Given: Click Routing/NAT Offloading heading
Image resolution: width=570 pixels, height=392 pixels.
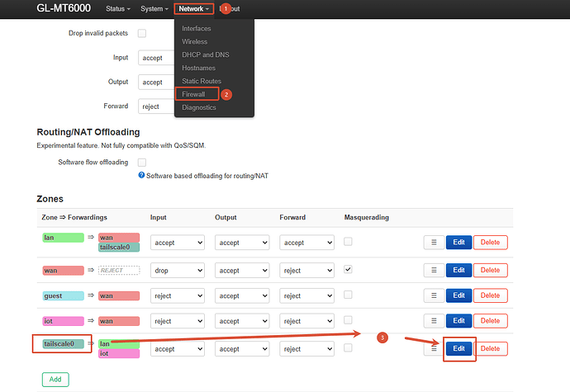Looking at the screenshot, I should (x=88, y=132).
